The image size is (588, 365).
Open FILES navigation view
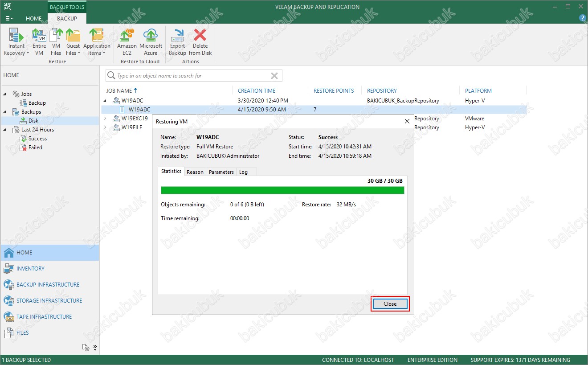click(x=49, y=333)
